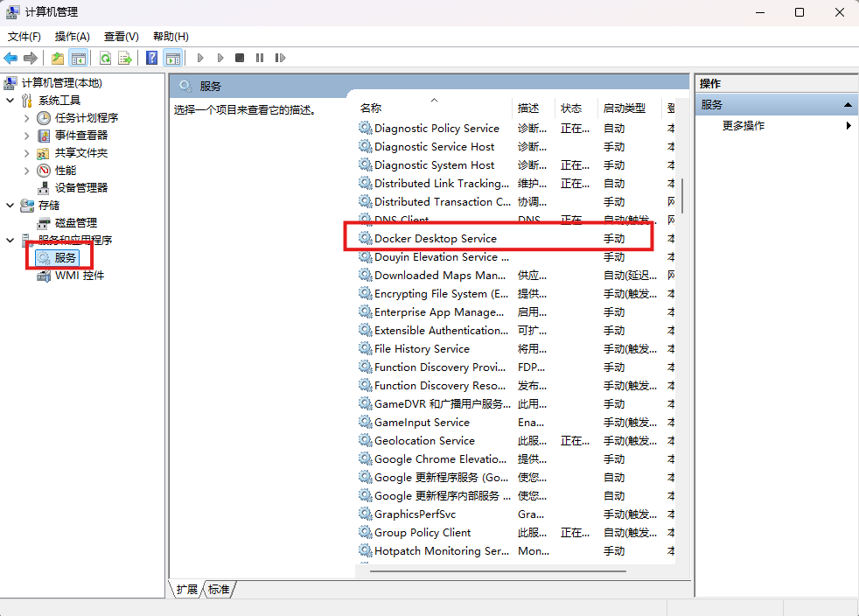This screenshot has width=859, height=616.
Task: Expand the 事件查看器 tree node
Action: coord(27,136)
